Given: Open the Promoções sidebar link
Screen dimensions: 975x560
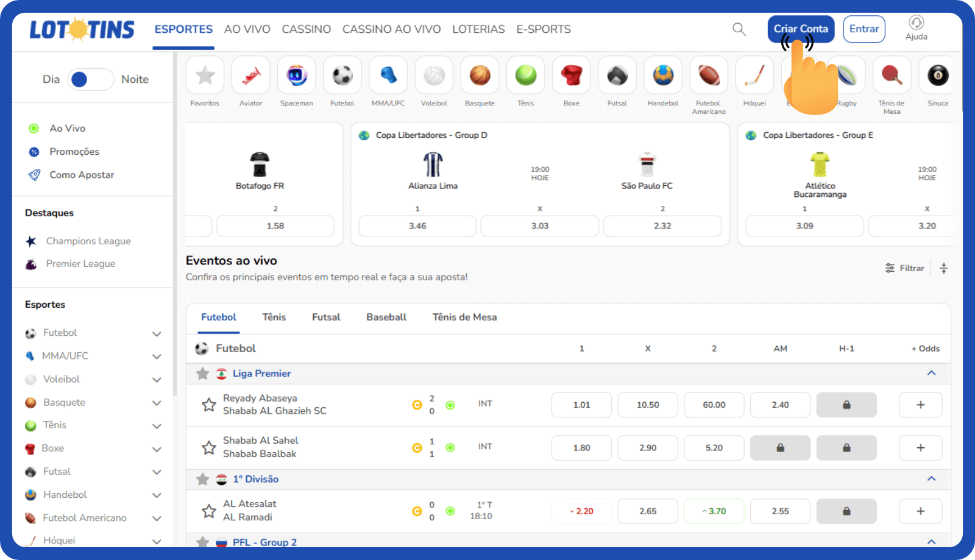Looking at the screenshot, I should point(74,152).
